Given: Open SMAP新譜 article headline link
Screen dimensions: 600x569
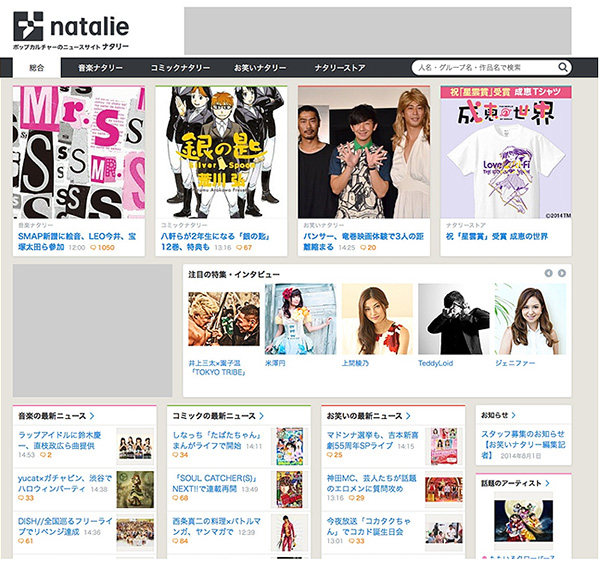Looking at the screenshot, I should click(x=77, y=241).
